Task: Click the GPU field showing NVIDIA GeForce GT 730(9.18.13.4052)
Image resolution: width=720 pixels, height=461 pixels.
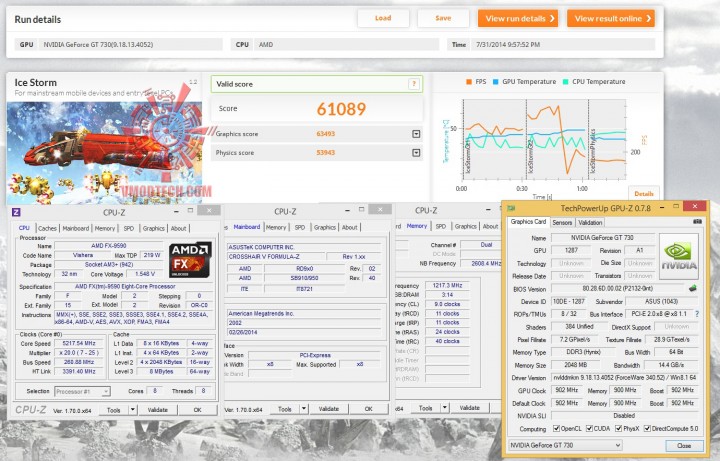Action: pos(131,45)
